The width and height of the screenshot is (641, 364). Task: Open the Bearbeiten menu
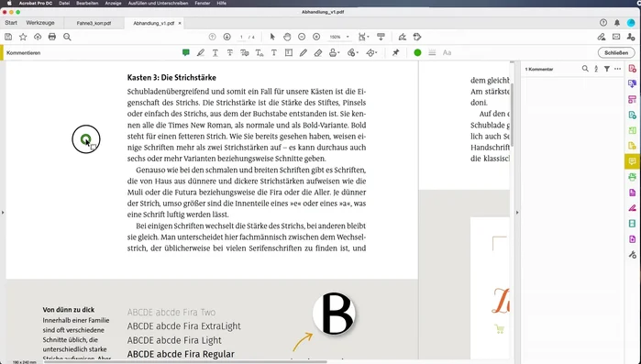pos(87,3)
